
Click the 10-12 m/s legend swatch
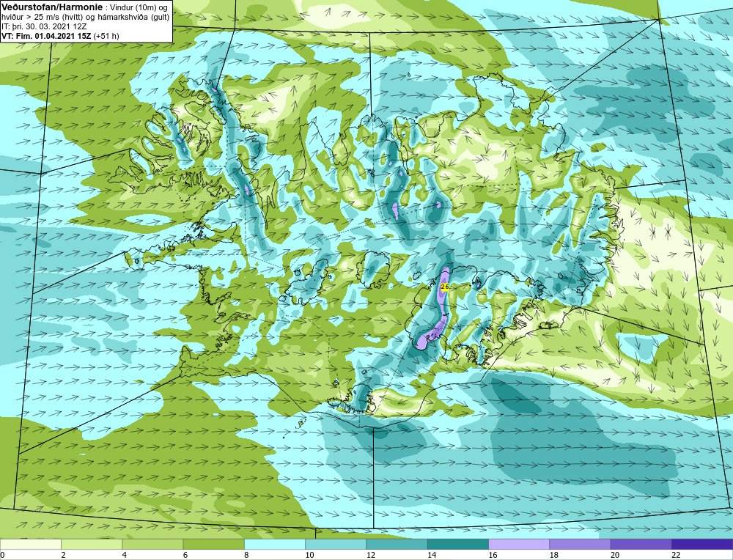point(336,544)
